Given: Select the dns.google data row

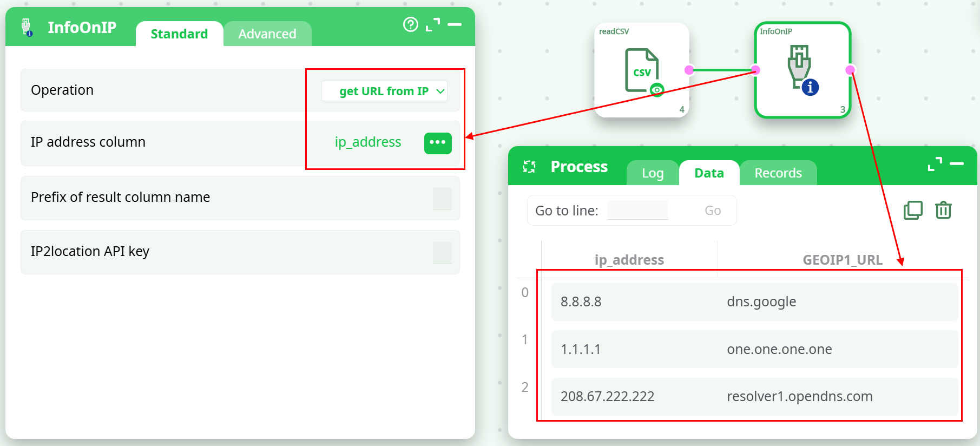Looking at the screenshot, I should (x=754, y=302).
